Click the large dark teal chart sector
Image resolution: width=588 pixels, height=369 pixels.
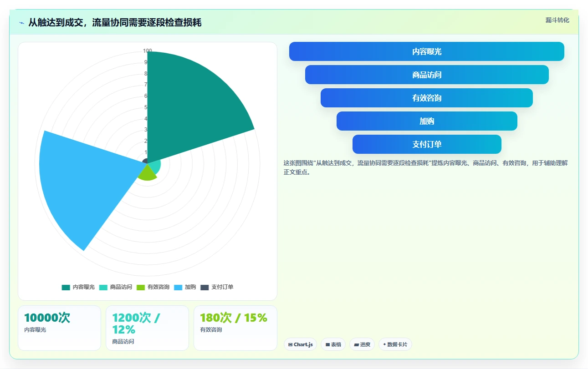pos(191,109)
